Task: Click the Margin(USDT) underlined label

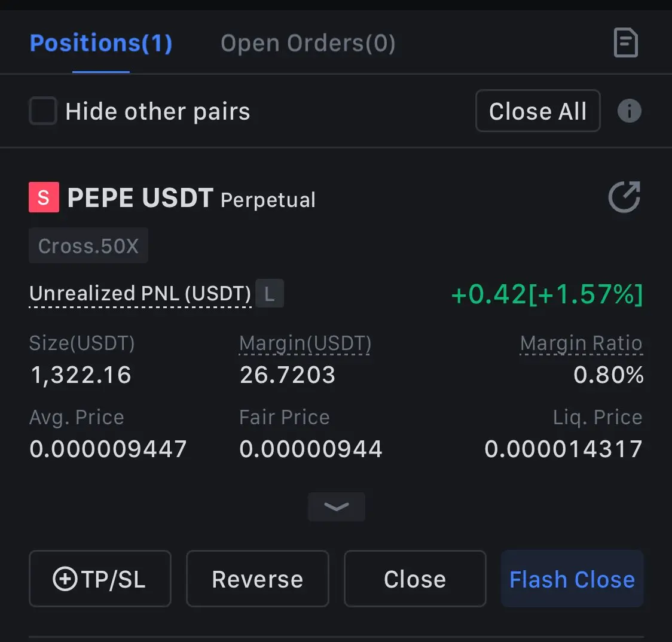Action: [x=305, y=343]
